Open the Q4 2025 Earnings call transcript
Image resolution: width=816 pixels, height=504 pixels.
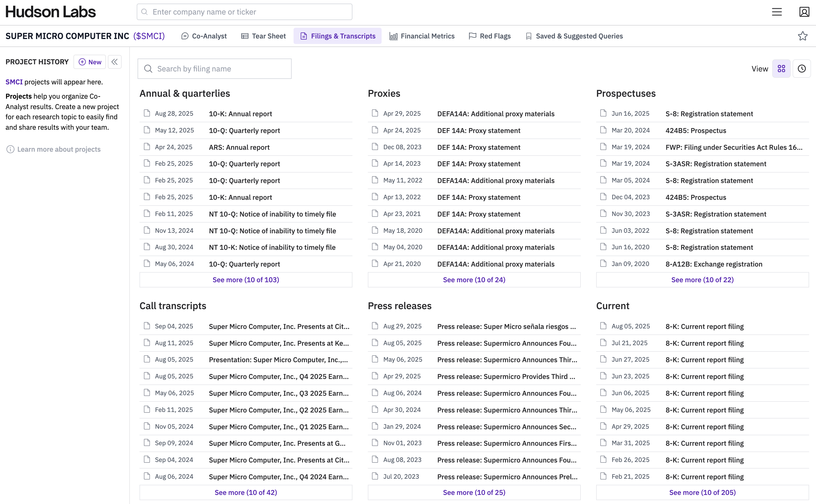(x=279, y=376)
